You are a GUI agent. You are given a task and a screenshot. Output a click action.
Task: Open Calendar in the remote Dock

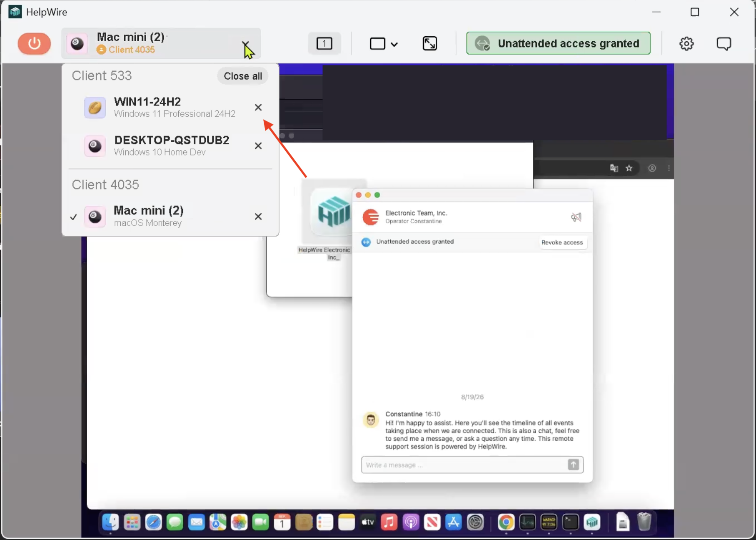282,522
